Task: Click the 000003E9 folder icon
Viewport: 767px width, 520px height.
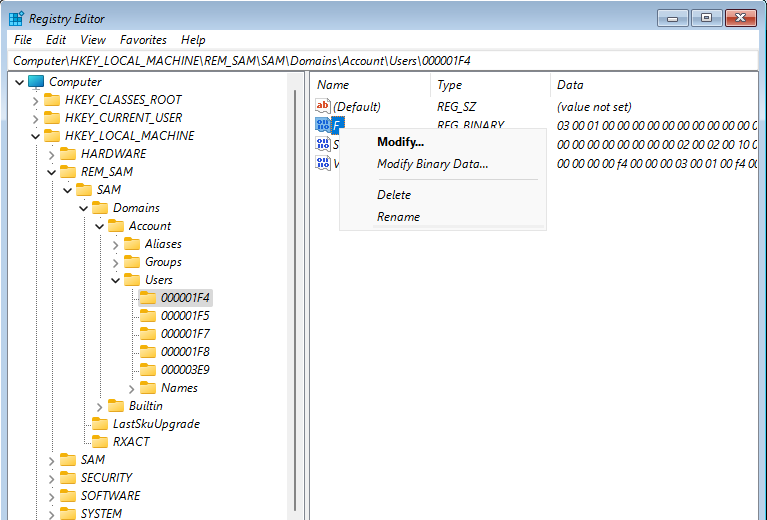Action: (148, 370)
